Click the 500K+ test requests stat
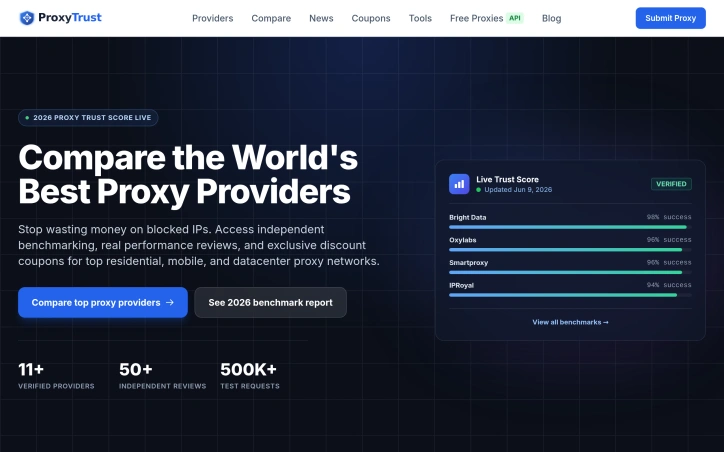 [x=250, y=375]
